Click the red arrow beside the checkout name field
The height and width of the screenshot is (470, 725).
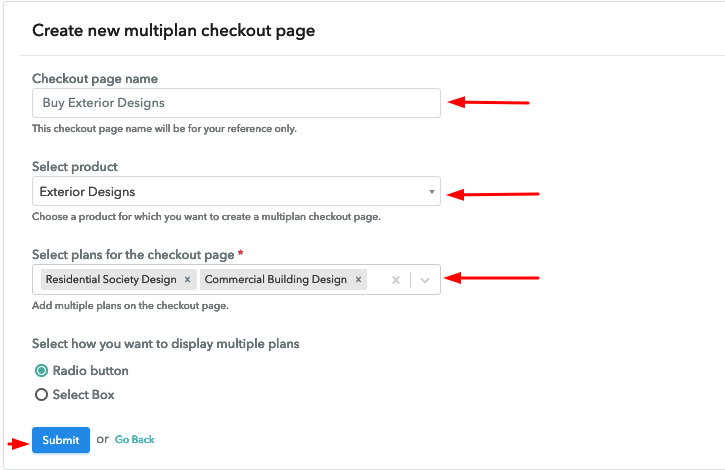pyautogui.click(x=488, y=102)
